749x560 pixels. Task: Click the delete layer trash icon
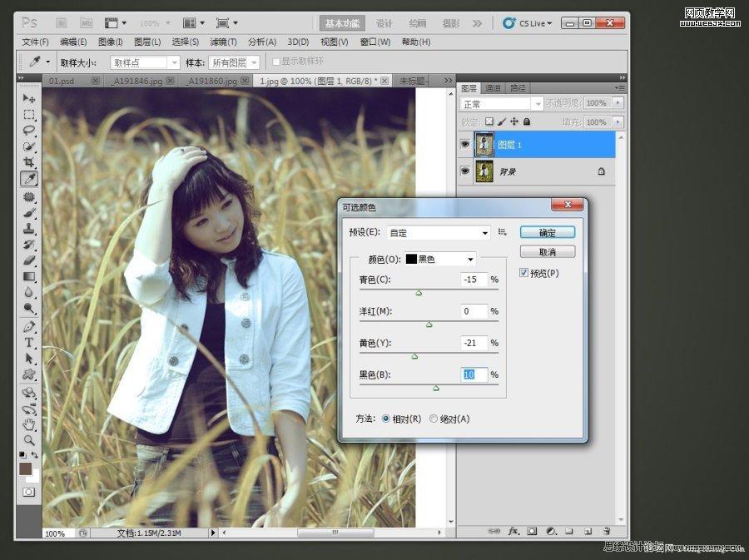click(x=607, y=531)
